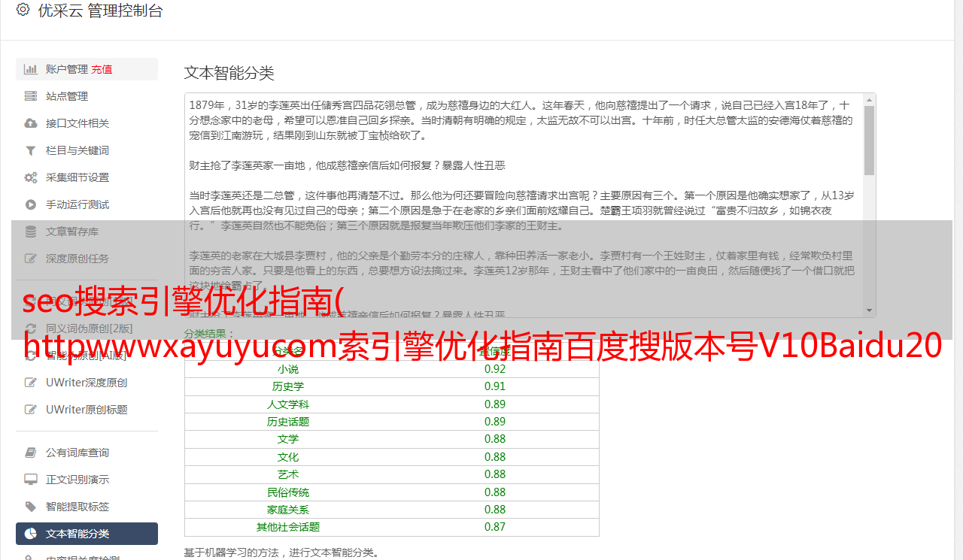This screenshot has width=963, height=560.
Task: Click the 文本智能分类 page heading
Action: point(229,73)
